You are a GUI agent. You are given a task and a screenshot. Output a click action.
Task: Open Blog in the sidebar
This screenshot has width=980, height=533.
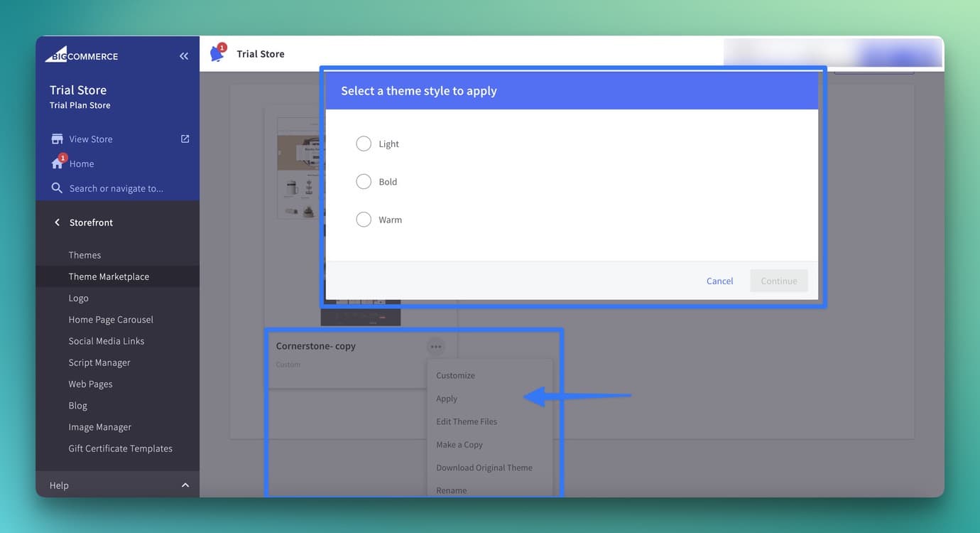(x=78, y=406)
